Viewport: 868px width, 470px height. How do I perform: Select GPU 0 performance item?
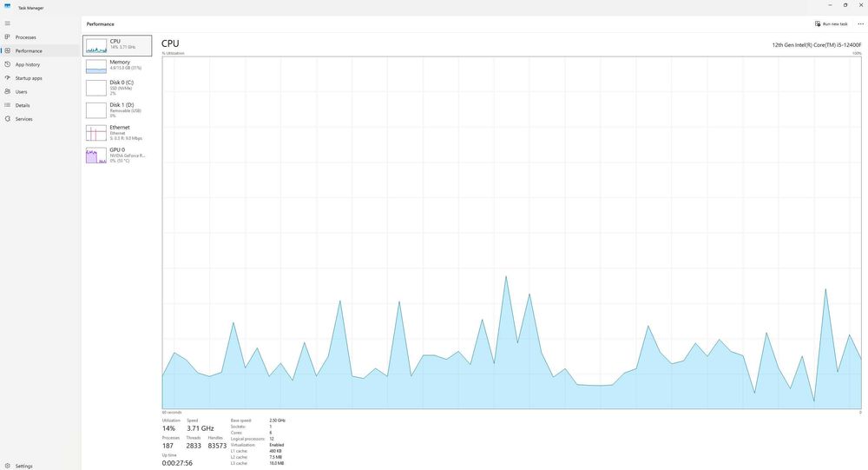(x=117, y=156)
